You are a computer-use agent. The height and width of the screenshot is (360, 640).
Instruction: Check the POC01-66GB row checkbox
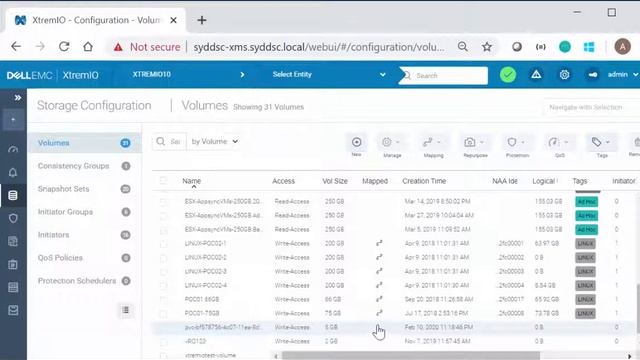point(163,300)
